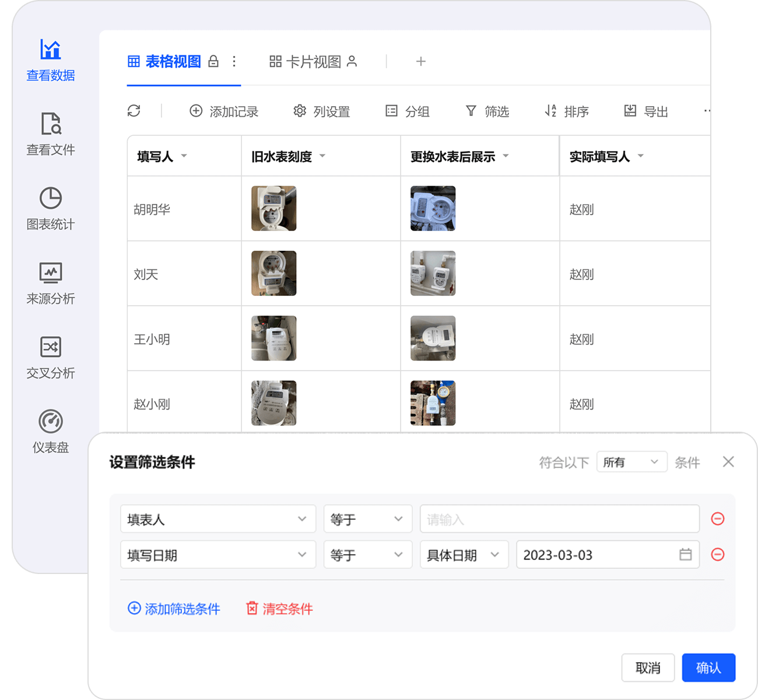
Task: Remove the 填表人 filter row
Action: tap(718, 519)
